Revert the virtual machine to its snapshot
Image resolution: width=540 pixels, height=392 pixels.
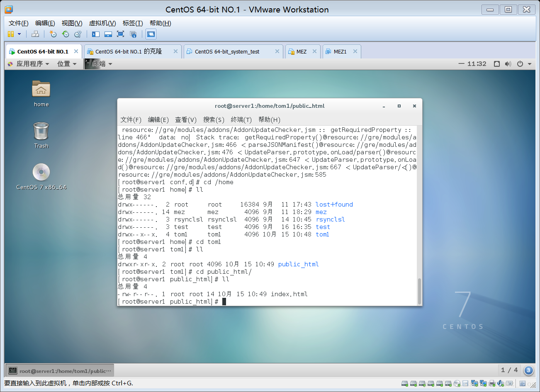point(66,34)
